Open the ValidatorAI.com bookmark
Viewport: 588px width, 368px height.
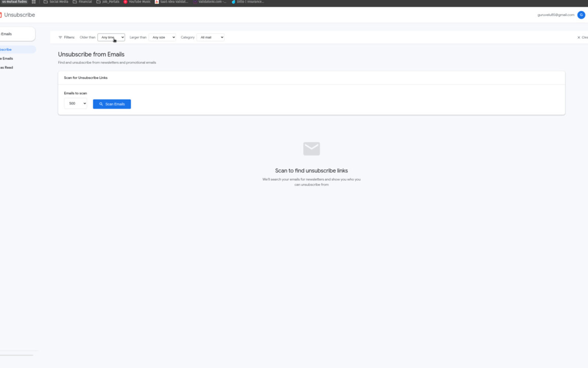209,2
